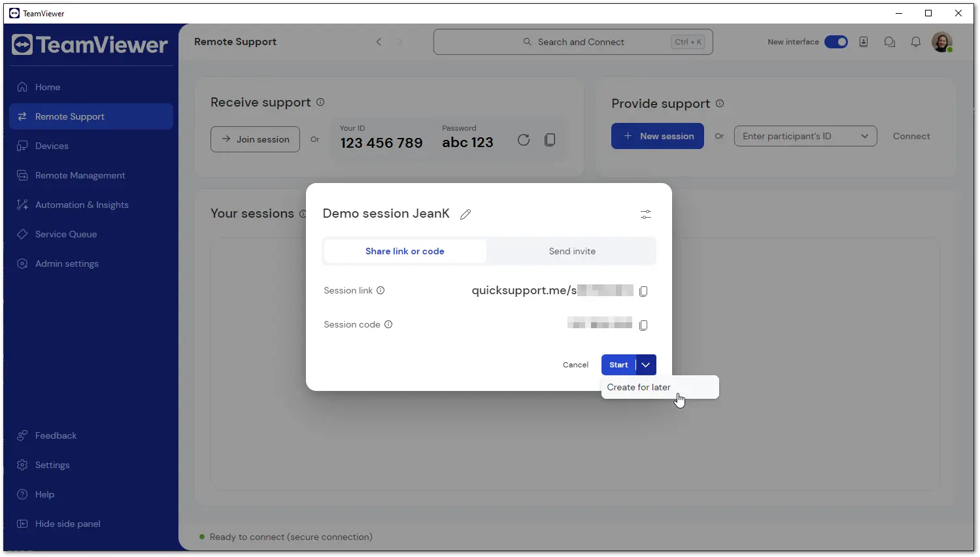Copy the session code

click(x=643, y=325)
